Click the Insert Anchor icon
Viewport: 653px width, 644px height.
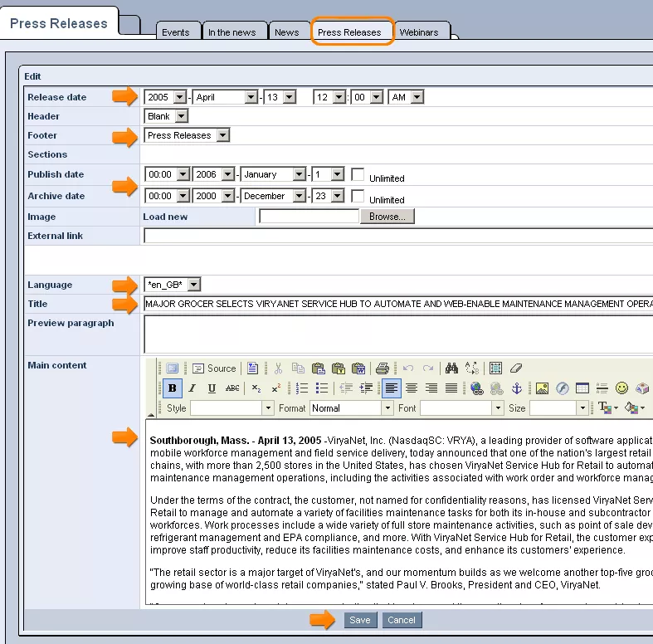tap(516, 388)
